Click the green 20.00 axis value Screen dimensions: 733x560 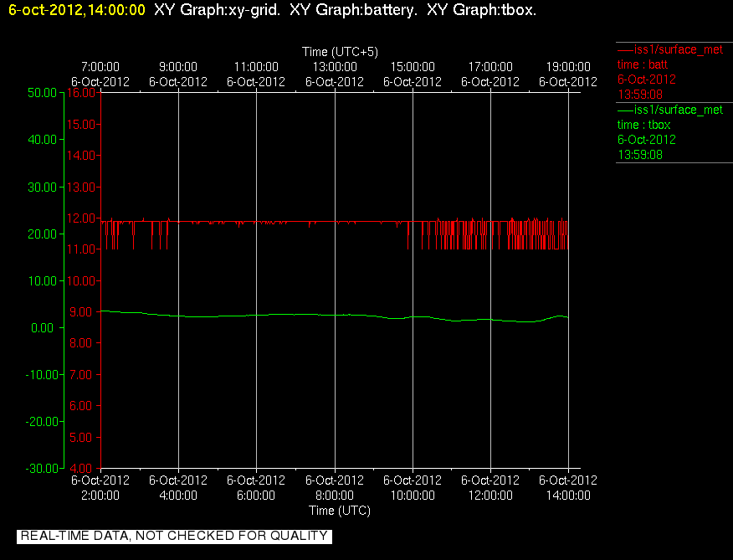(42, 234)
